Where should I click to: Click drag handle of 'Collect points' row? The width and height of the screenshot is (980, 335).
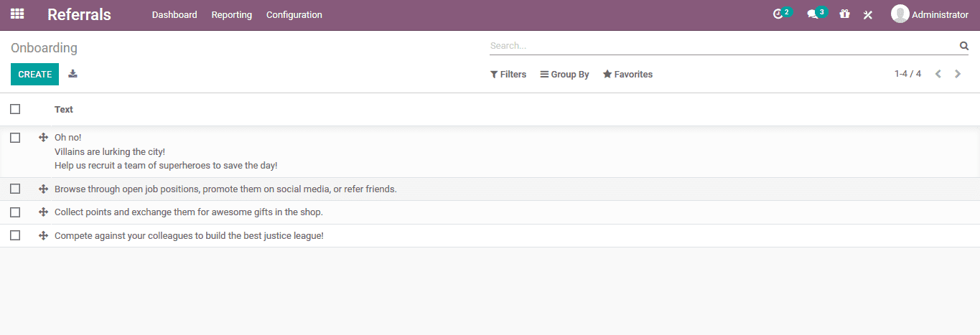(x=43, y=212)
